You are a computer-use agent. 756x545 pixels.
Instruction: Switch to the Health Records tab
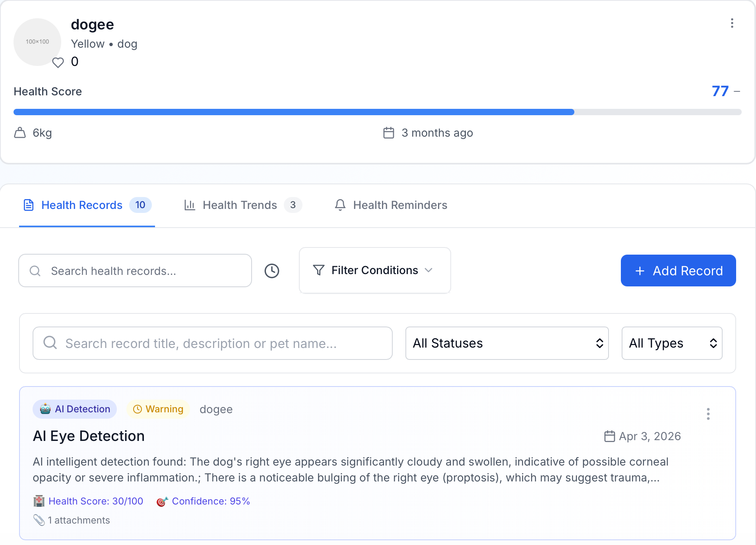87,205
